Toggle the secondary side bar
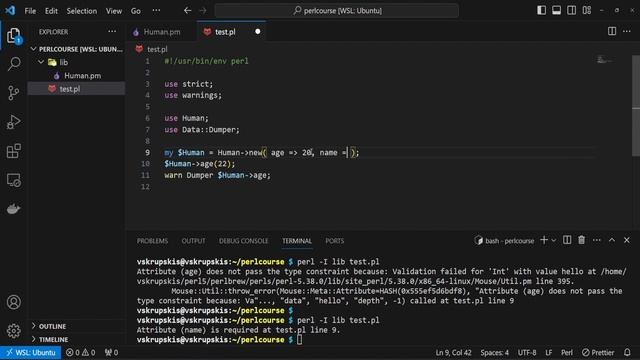Viewport: 640px width, 360px height. coord(571,10)
